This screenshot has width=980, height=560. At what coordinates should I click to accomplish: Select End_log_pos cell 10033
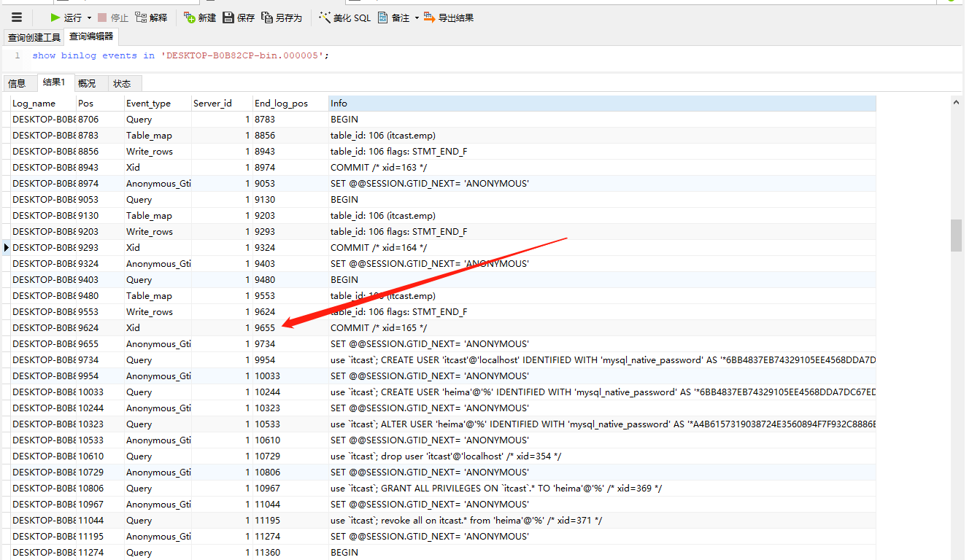290,376
